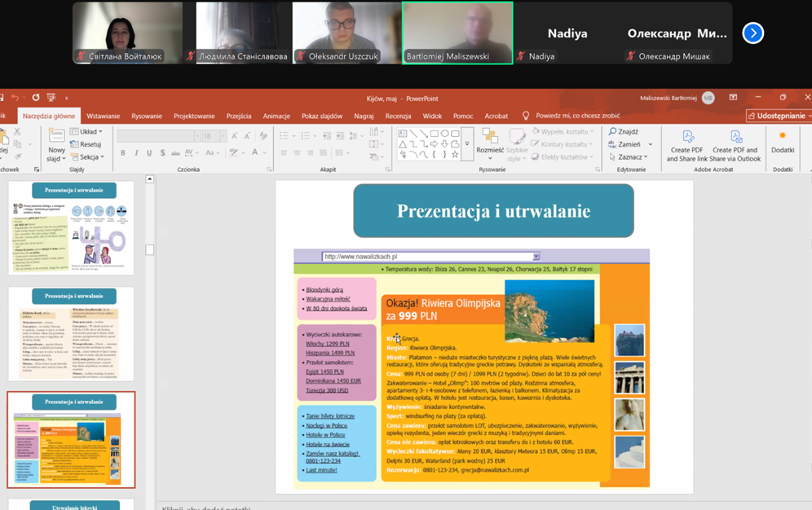This screenshot has width=812, height=510.
Task: Decrease the font size with the smaller A
Action: (x=248, y=136)
